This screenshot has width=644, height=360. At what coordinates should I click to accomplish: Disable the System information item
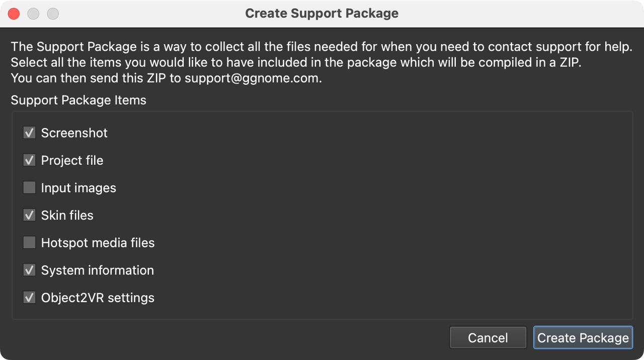tap(29, 270)
